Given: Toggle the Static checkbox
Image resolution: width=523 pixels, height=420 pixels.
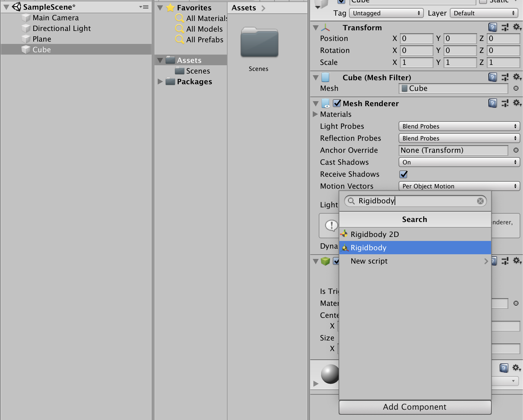Looking at the screenshot, I should point(483,1).
